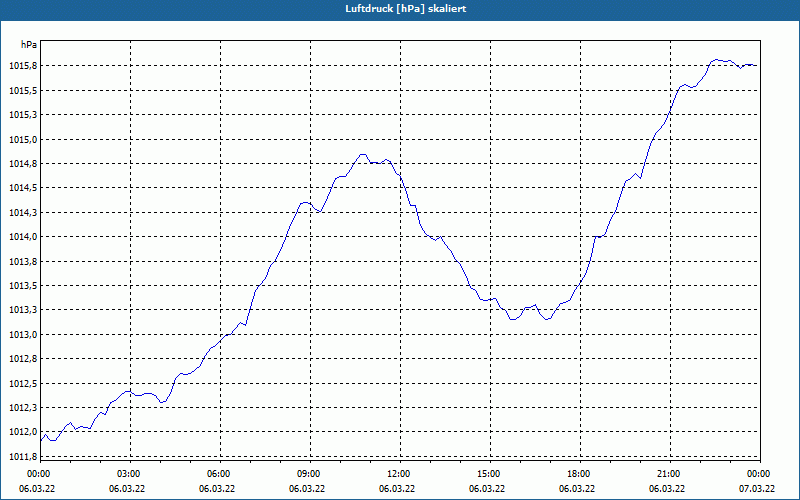Click the 1014,3 y-axis value
This screenshot has width=800, height=500.
23,213
